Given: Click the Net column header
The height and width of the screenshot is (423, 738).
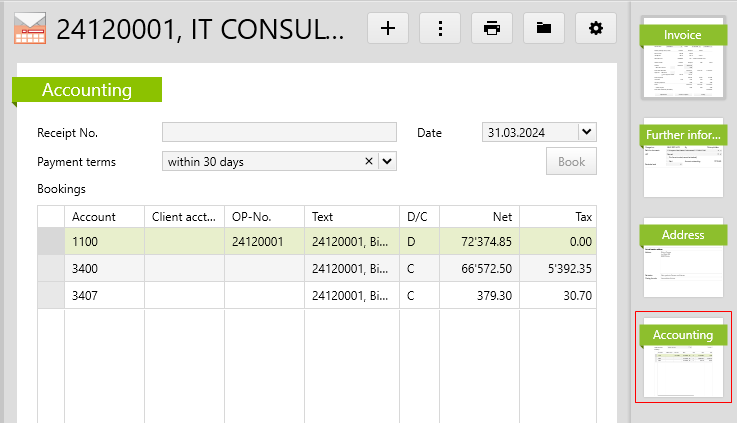Looking at the screenshot, I should click(x=480, y=216).
